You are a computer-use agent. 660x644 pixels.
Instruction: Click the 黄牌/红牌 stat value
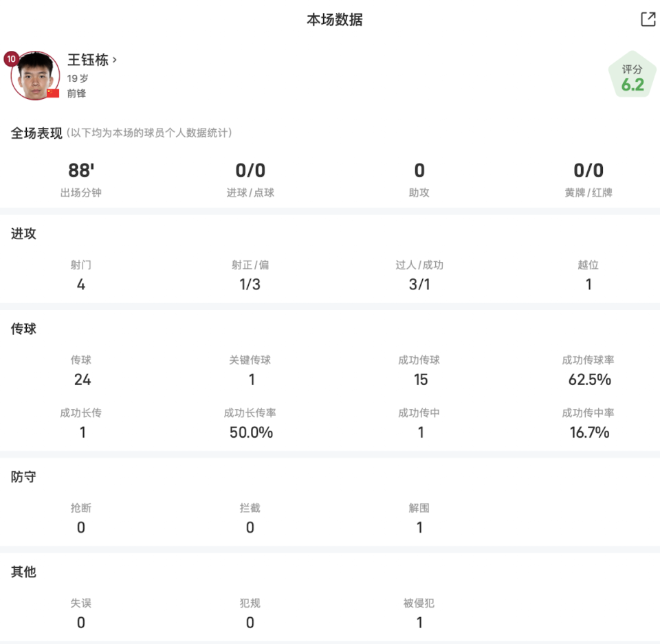pos(588,170)
